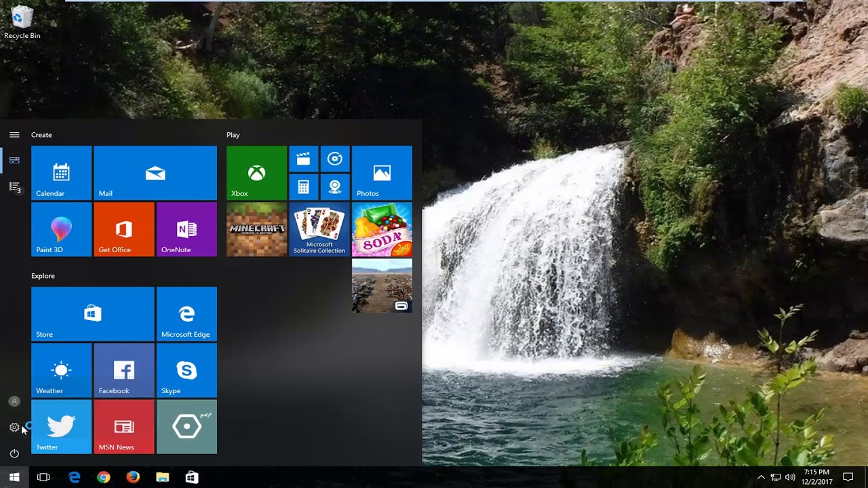Click the Windows Start button
This screenshot has width=868, height=488.
pos(14,477)
